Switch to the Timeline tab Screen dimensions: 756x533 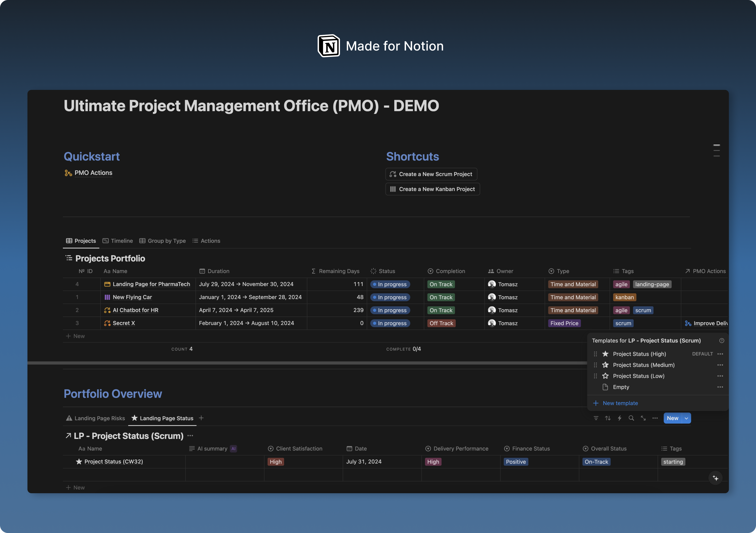pos(118,241)
